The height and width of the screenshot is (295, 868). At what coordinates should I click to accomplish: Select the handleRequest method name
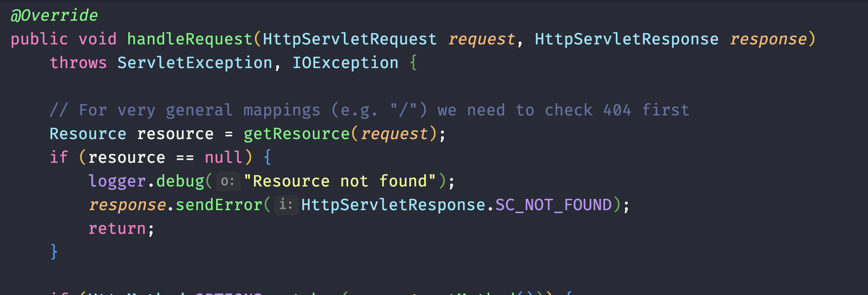click(x=190, y=39)
